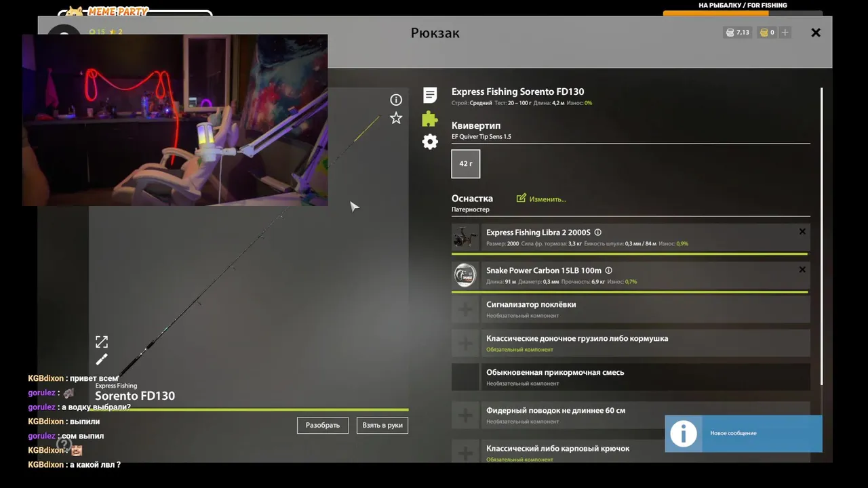The image size is (868, 488).
Task: Add a Сигнализатор поклёвки with plus
Action: (465, 310)
